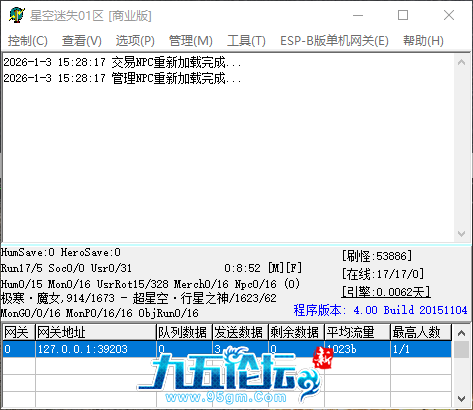Screen dimensions: 473x410
Task: Click the gateway list scroll up arrow
Action: 461,333
